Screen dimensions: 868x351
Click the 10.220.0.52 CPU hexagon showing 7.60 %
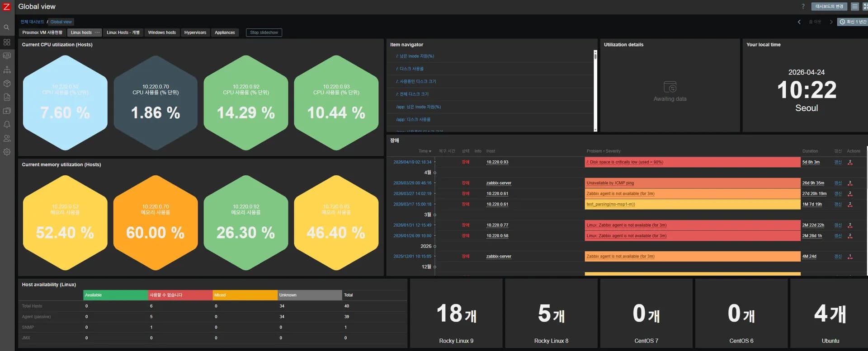(x=65, y=103)
